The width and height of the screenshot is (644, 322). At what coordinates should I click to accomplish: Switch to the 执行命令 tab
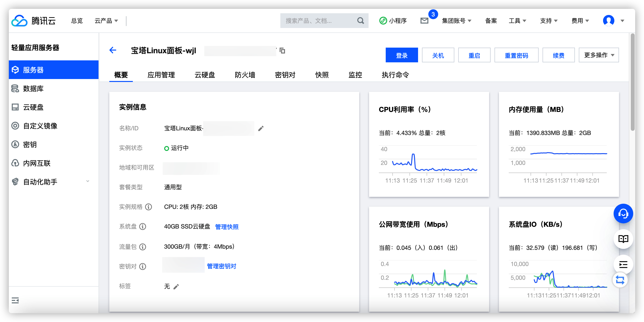coord(395,75)
